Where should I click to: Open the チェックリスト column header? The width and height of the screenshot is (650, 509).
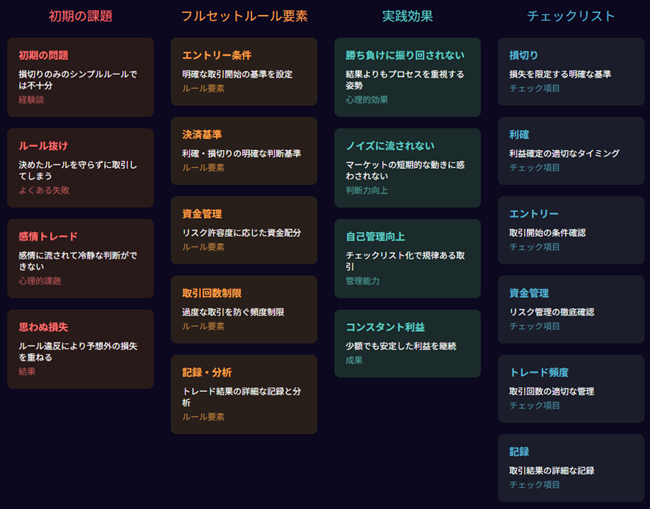(x=571, y=16)
